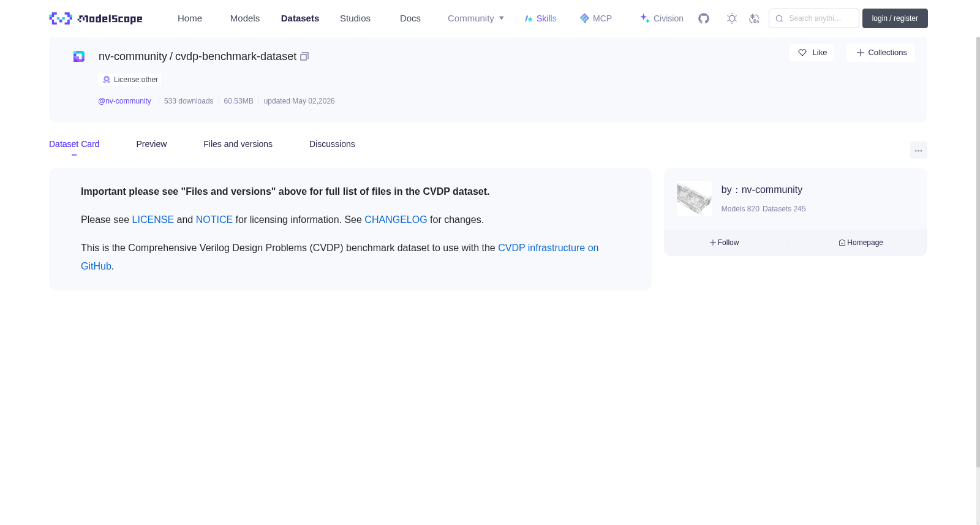Visit the nv-community Homepage
980x525 pixels.
(x=861, y=243)
